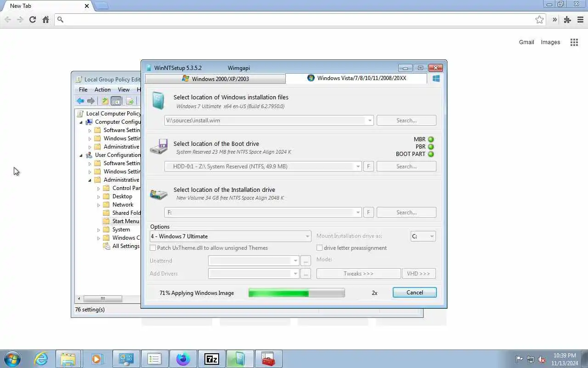Open the Gmail link
The height and width of the screenshot is (368, 588).
click(526, 42)
